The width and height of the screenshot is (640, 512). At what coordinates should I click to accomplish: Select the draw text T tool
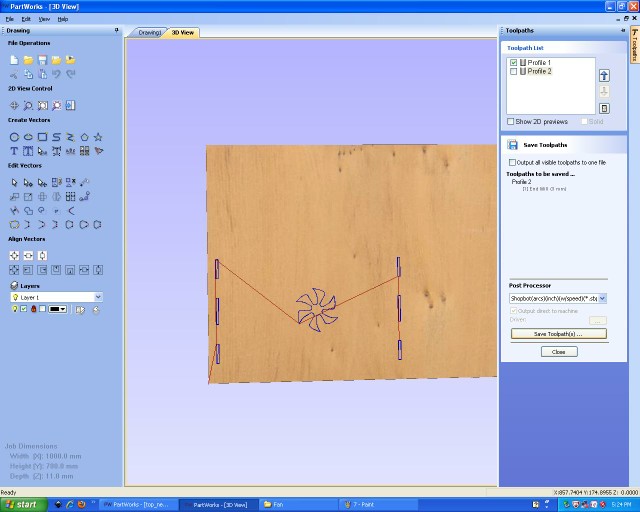(14, 151)
